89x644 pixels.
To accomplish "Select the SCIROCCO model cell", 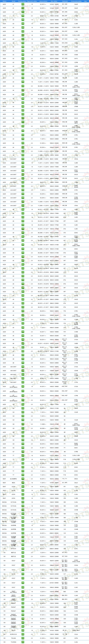I will pos(13,634).
